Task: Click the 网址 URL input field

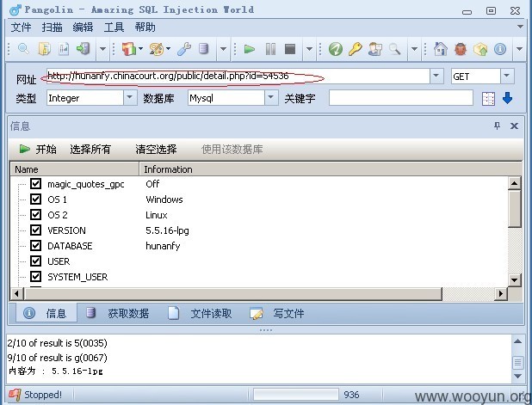Action: point(238,76)
